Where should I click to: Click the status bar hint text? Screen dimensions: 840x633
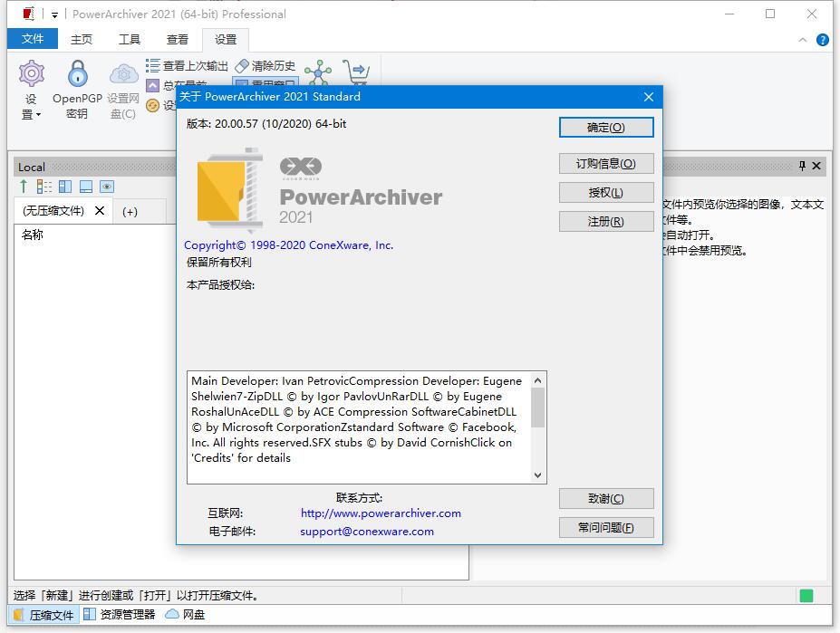(136, 596)
